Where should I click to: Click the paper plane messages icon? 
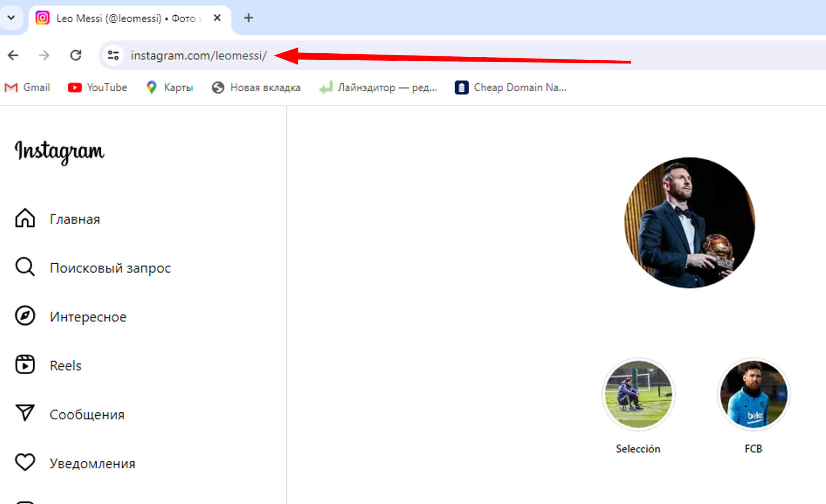[25, 413]
